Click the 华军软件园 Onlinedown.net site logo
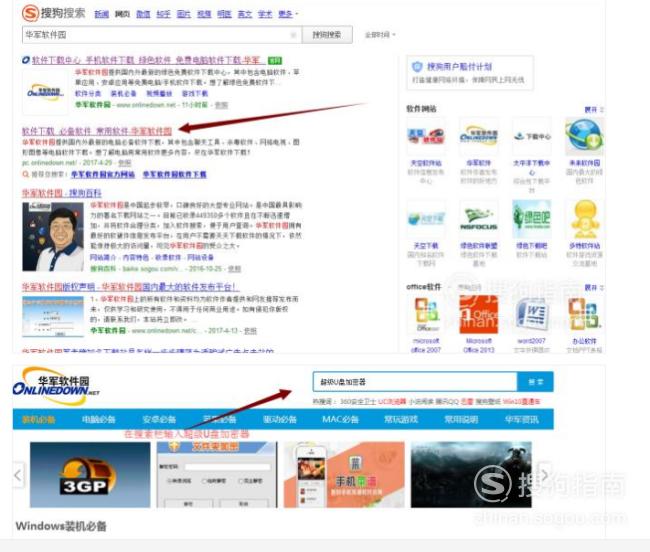The height and width of the screenshot is (552, 650). [55, 385]
